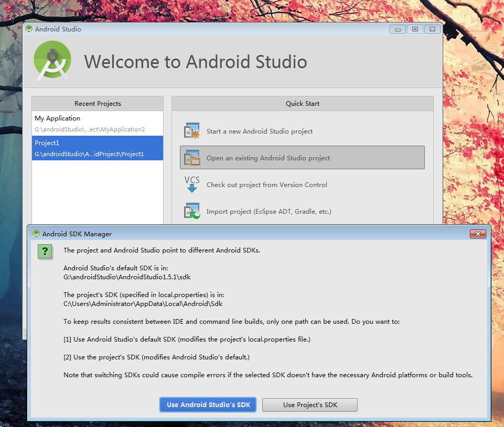504x427 pixels.
Task: Click the open existing project folder icon
Action: click(192, 158)
